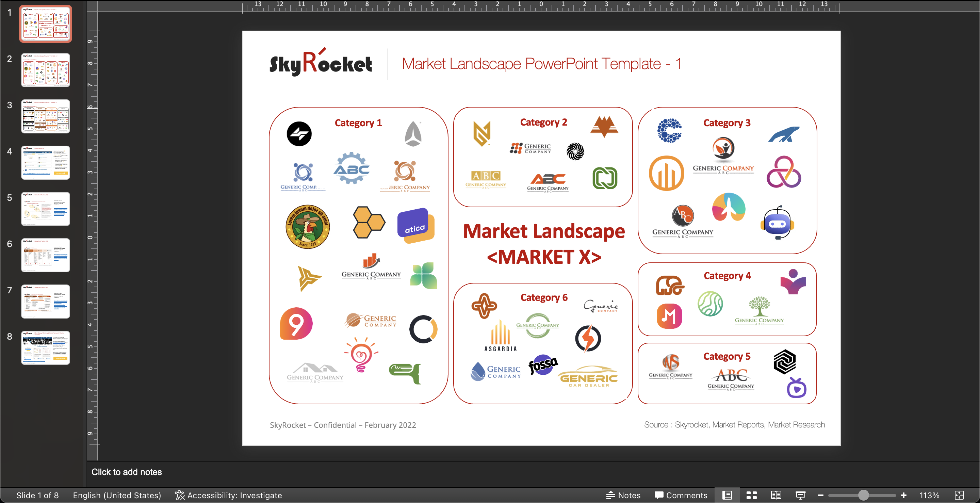Toggle the Notes pane button
The height and width of the screenshot is (503, 980).
click(x=623, y=495)
